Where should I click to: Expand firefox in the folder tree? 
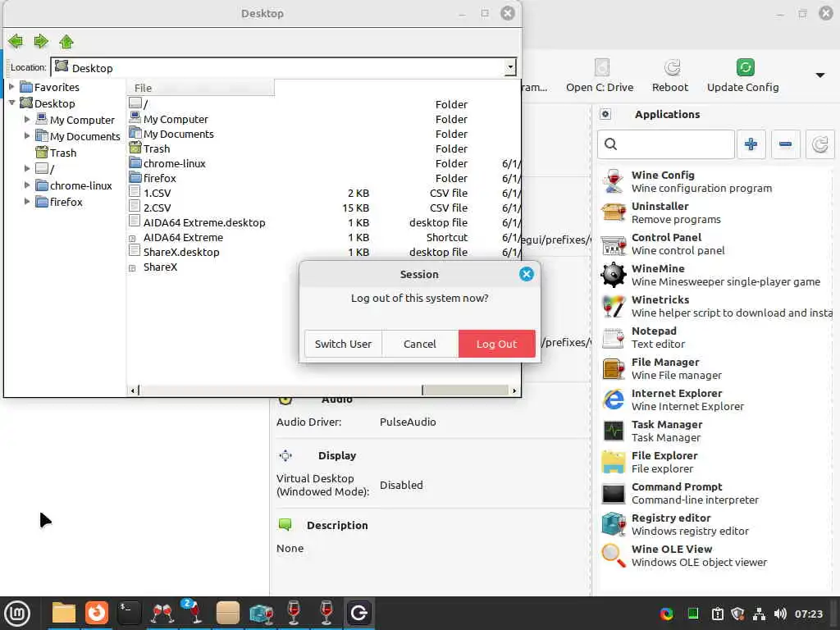27,202
